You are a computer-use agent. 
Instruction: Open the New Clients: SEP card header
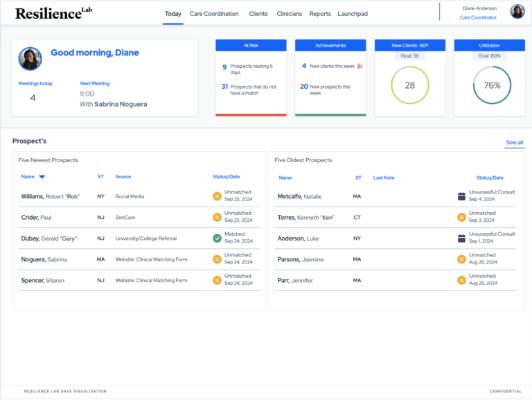[410, 45]
